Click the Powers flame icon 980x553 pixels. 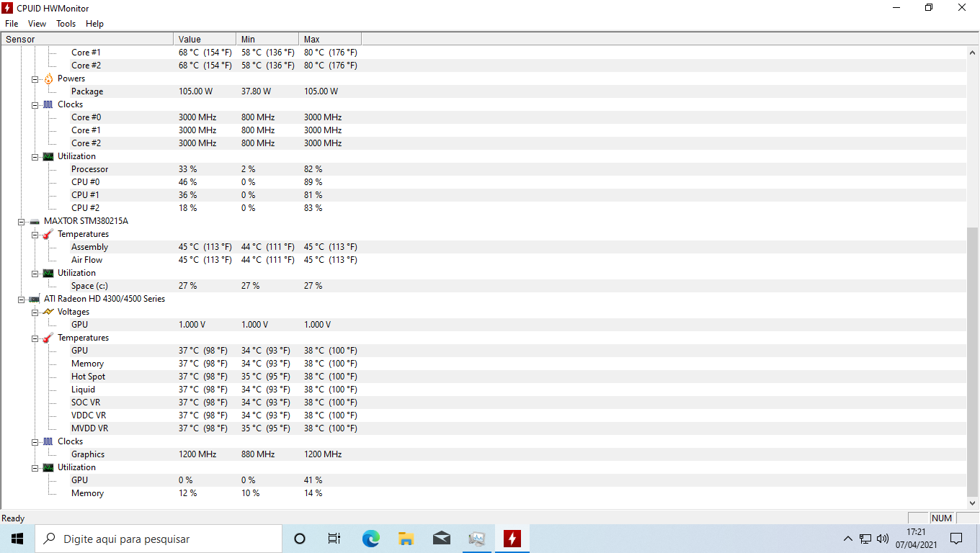click(48, 78)
